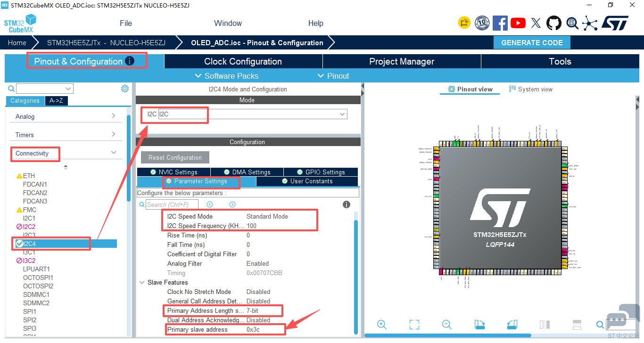Click the parameter search field
644x343 pixels.
(172, 204)
